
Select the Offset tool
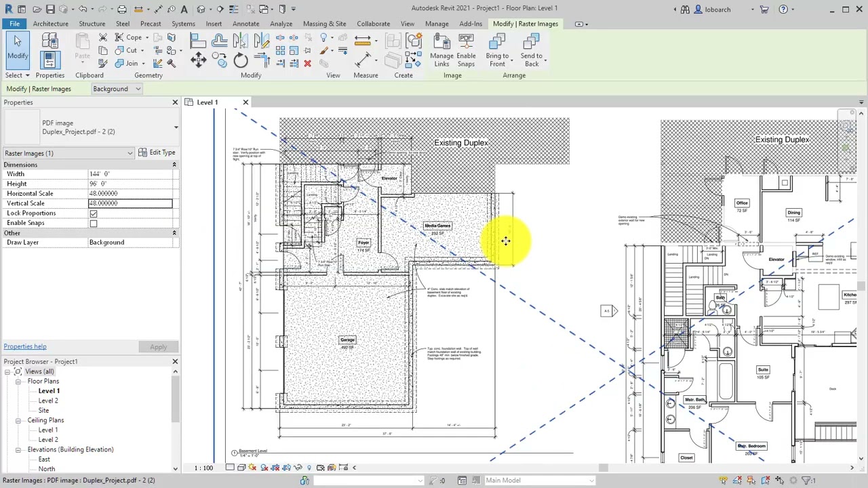coord(219,41)
